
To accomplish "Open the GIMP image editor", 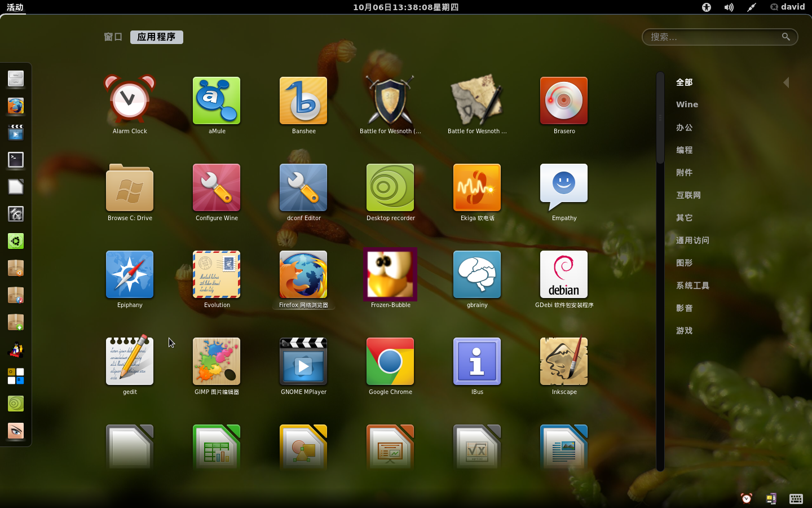I will click(x=217, y=361).
